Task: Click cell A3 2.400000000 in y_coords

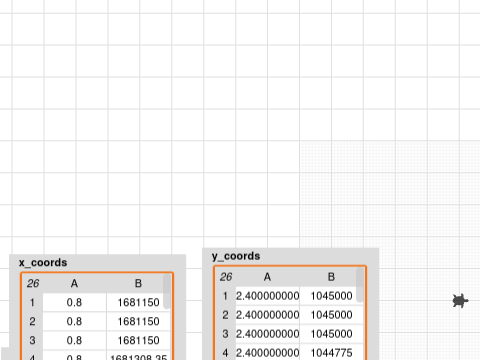Action: point(267,334)
